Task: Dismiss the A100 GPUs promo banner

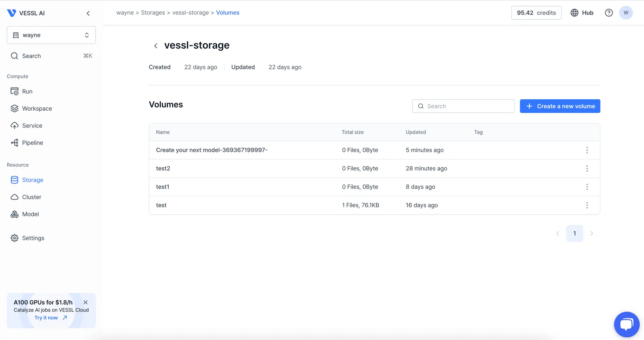Action: 86,302
